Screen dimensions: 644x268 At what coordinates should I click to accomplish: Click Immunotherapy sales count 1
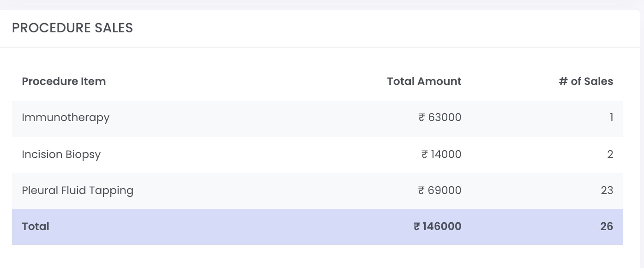pos(611,117)
